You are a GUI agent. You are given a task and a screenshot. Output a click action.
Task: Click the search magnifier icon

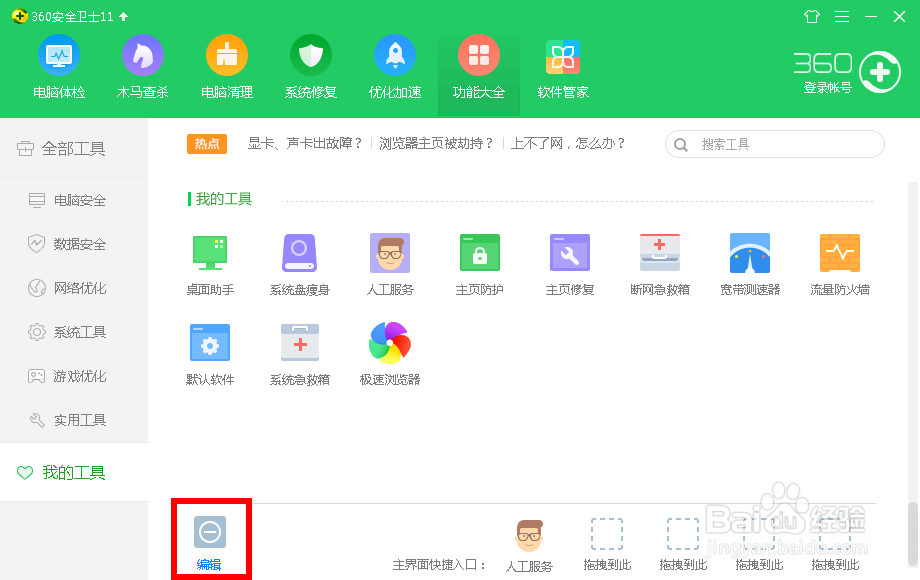pos(681,145)
